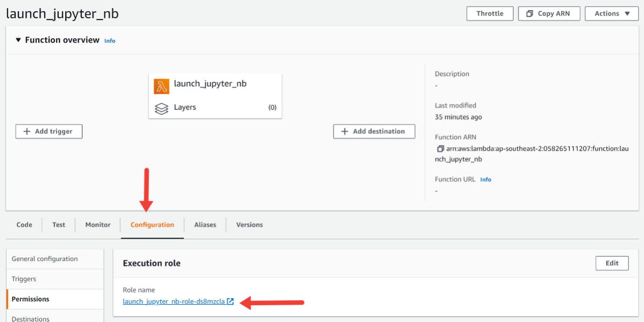
Task: Open the Actions dropdown menu
Action: click(x=612, y=13)
